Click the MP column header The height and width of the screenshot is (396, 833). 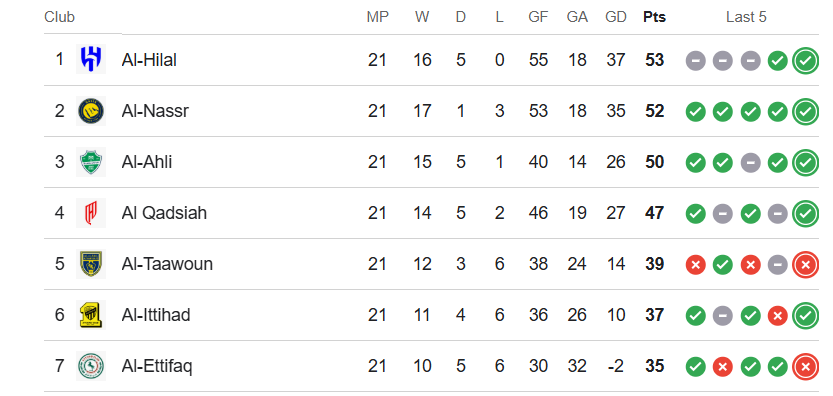point(378,17)
